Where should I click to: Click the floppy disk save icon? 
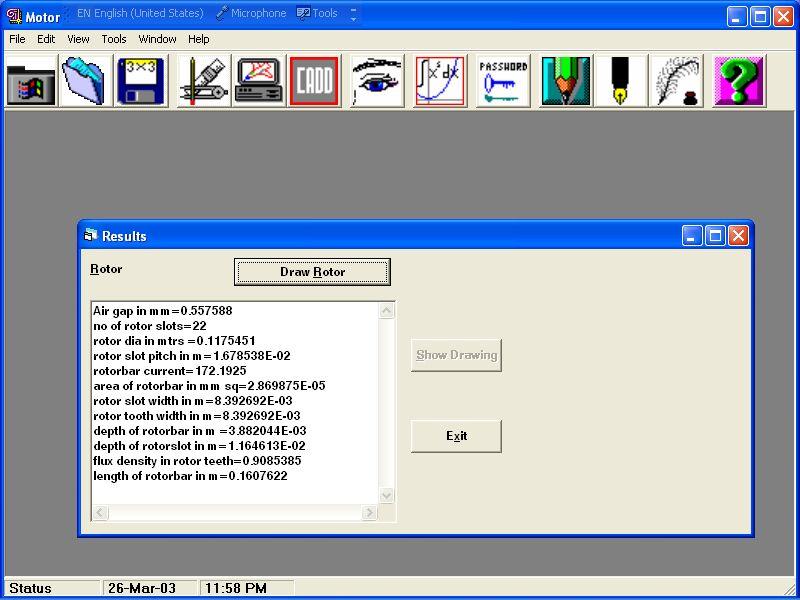click(x=141, y=81)
